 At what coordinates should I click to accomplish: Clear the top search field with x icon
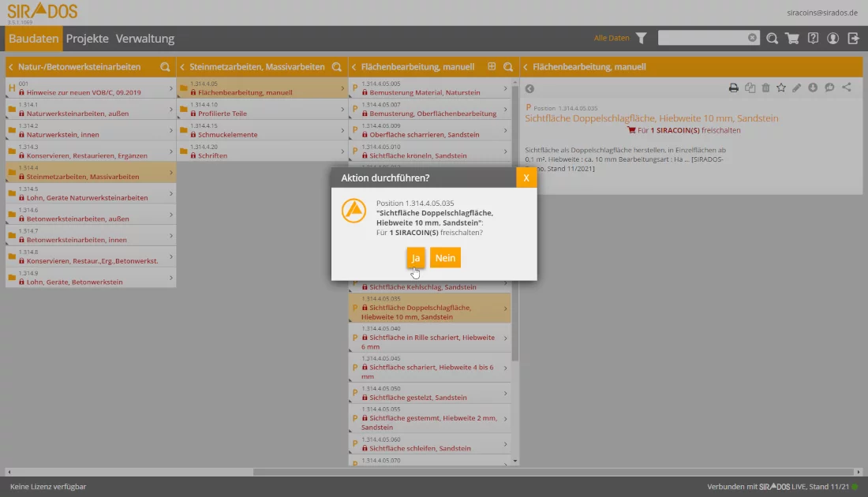tap(752, 38)
